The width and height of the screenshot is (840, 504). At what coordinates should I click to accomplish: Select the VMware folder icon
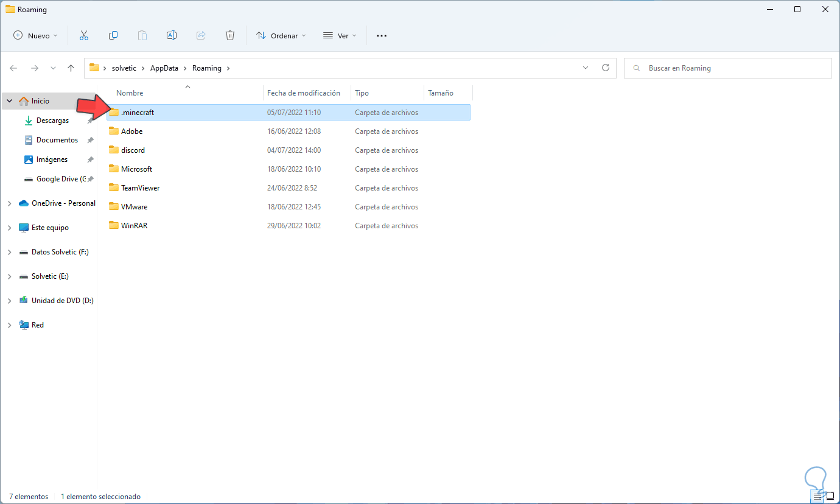click(x=114, y=206)
